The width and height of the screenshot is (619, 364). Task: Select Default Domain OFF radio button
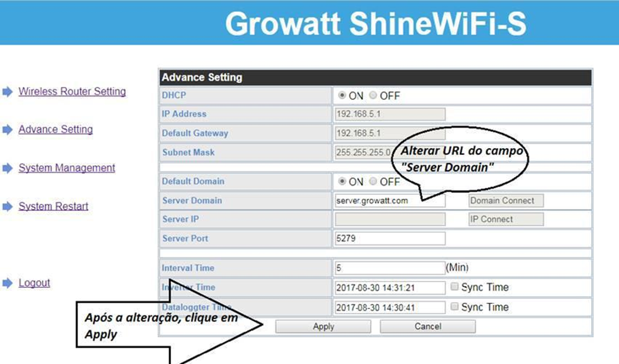pos(372,181)
